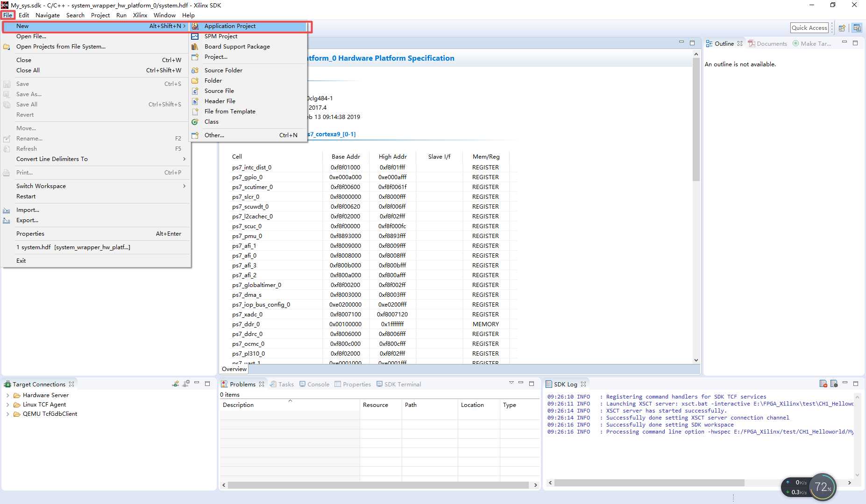Expand the Linux TCF Agent node

pos(7,405)
